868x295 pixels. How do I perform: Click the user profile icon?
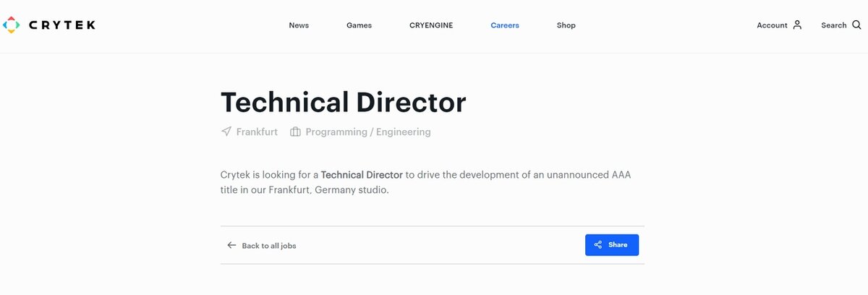(x=797, y=25)
